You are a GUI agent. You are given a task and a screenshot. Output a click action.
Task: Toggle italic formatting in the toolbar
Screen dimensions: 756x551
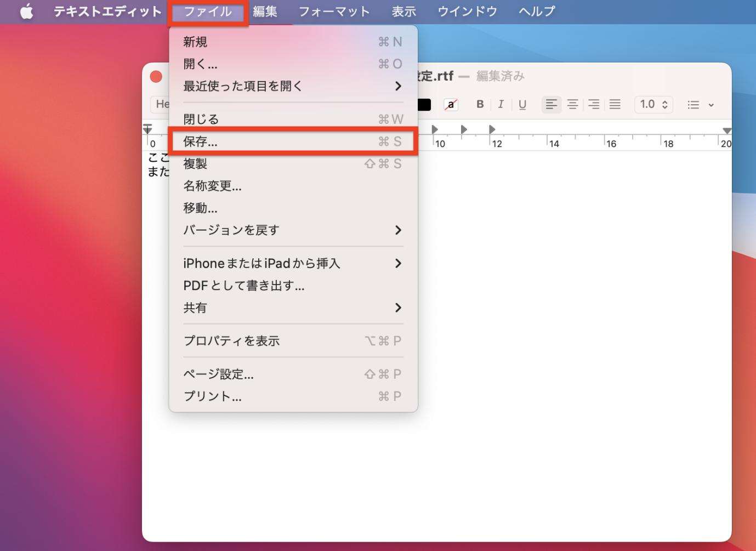(x=501, y=104)
